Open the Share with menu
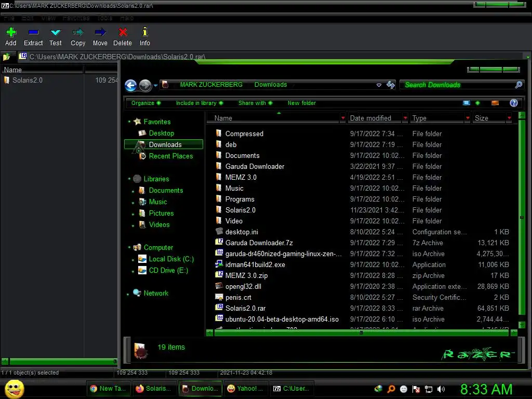Viewport: 532px width, 399px height. 255,103
